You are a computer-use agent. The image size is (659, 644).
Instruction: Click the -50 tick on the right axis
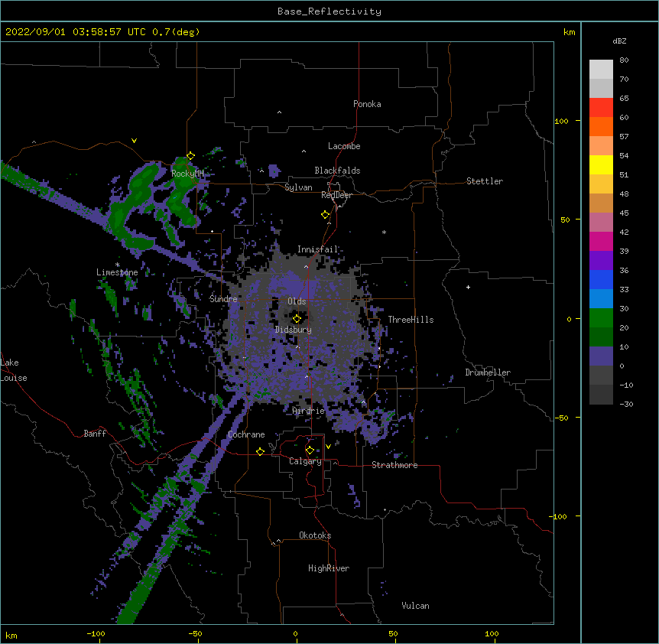tap(561, 418)
